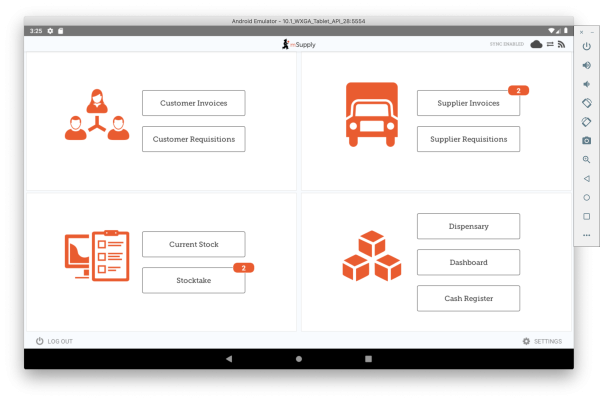
Task: Open Current Stock
Action: click(x=193, y=244)
